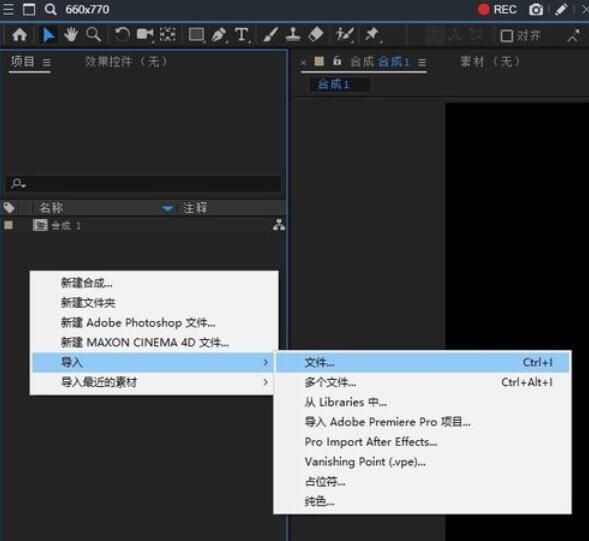Image resolution: width=589 pixels, height=541 pixels.
Task: Select the Rotation tool
Action: click(x=122, y=35)
